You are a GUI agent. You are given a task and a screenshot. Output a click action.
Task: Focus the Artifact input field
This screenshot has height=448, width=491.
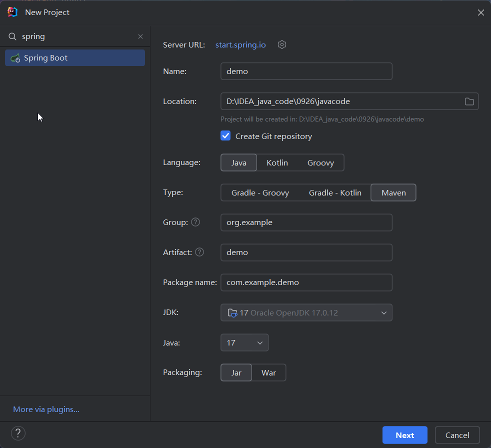click(306, 252)
